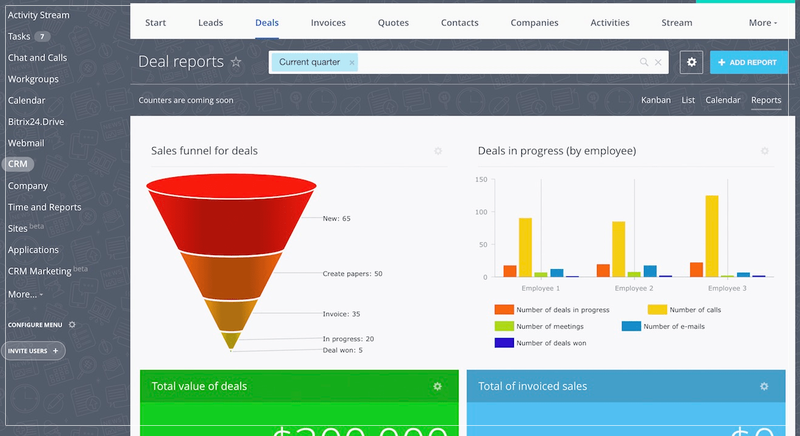Click the favorite star next to Deal reports
Image resolution: width=800 pixels, height=436 pixels.
click(x=236, y=62)
